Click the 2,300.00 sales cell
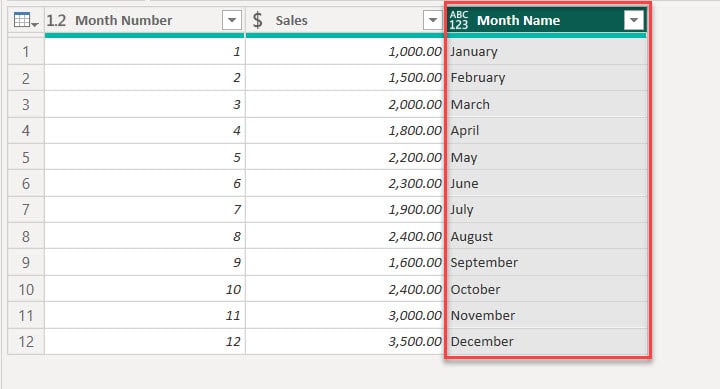The height and width of the screenshot is (389, 720). coord(345,184)
